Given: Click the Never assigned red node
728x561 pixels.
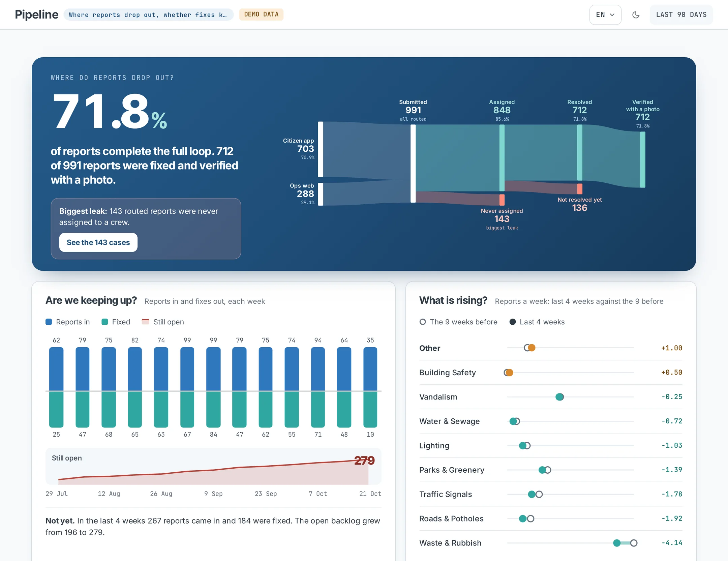Looking at the screenshot, I should tap(502, 200).
